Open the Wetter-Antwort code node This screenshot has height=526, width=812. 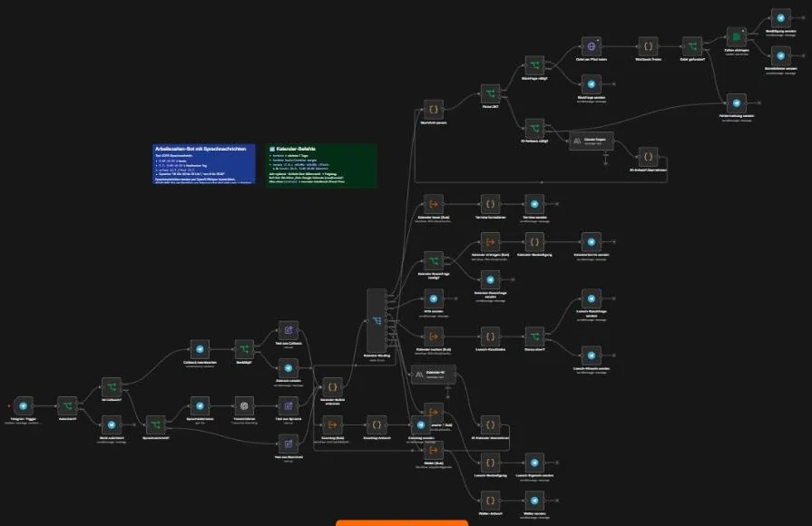[x=491, y=501]
